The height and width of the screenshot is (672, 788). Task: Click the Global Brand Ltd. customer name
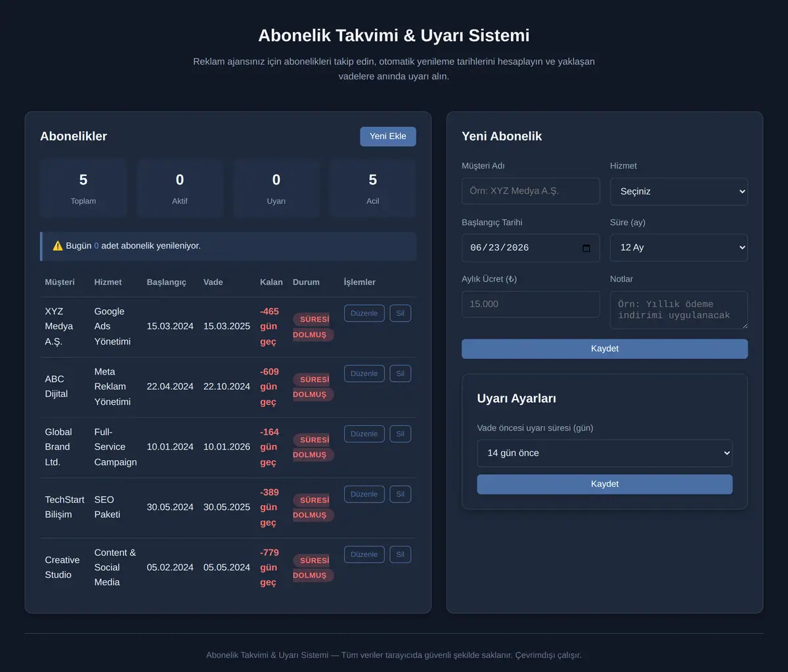pos(58,447)
